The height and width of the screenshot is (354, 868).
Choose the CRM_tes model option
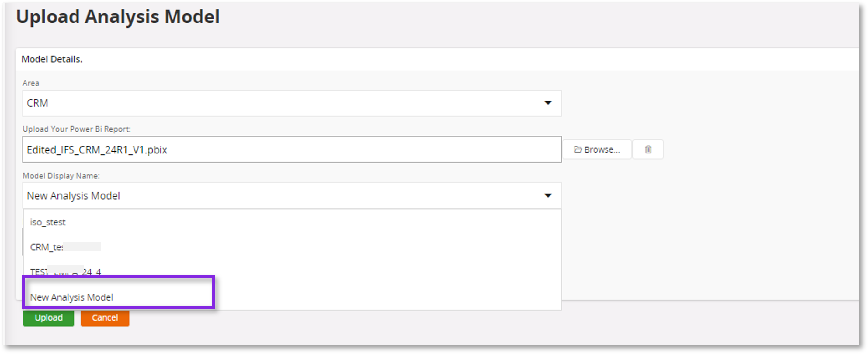click(x=47, y=247)
